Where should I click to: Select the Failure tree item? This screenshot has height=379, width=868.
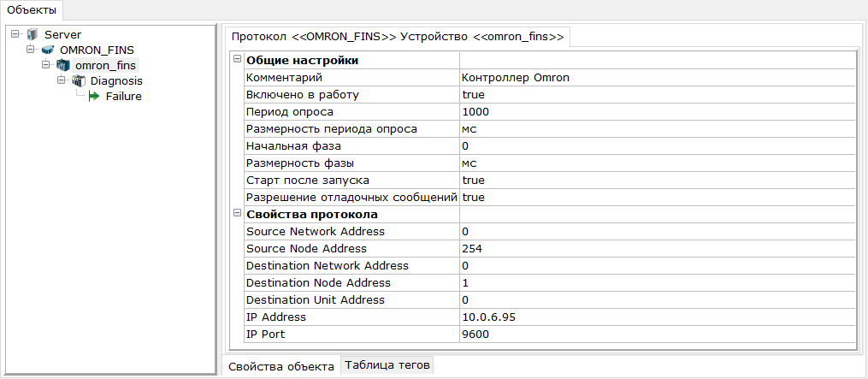point(123,96)
